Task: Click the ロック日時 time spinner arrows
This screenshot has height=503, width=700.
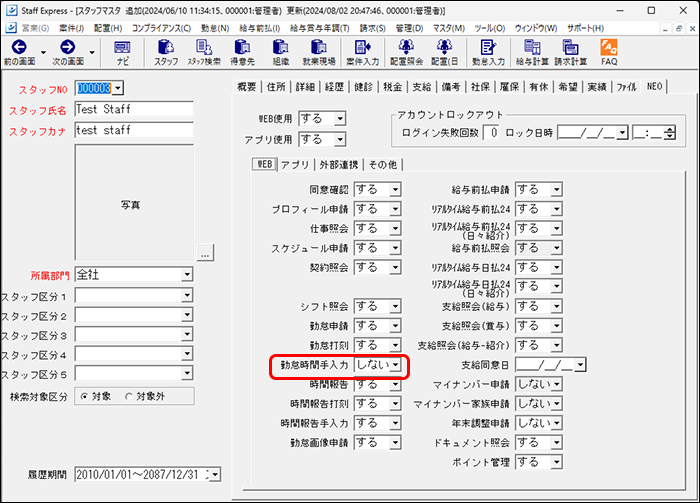Action: click(669, 133)
